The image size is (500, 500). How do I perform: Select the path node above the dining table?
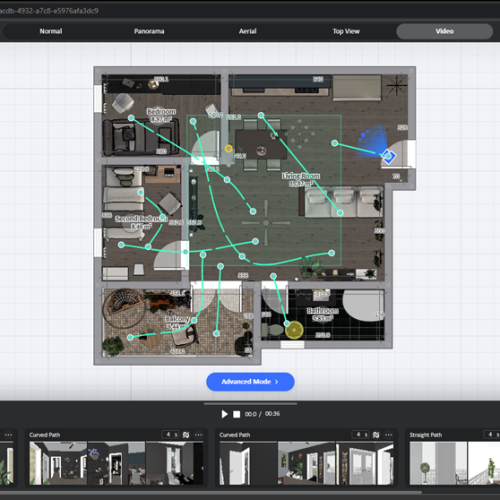(261, 115)
